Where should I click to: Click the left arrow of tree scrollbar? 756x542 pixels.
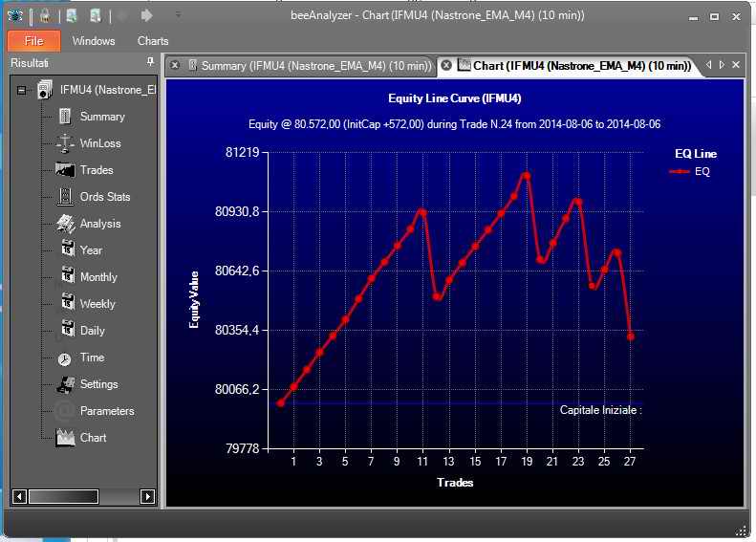(x=19, y=497)
